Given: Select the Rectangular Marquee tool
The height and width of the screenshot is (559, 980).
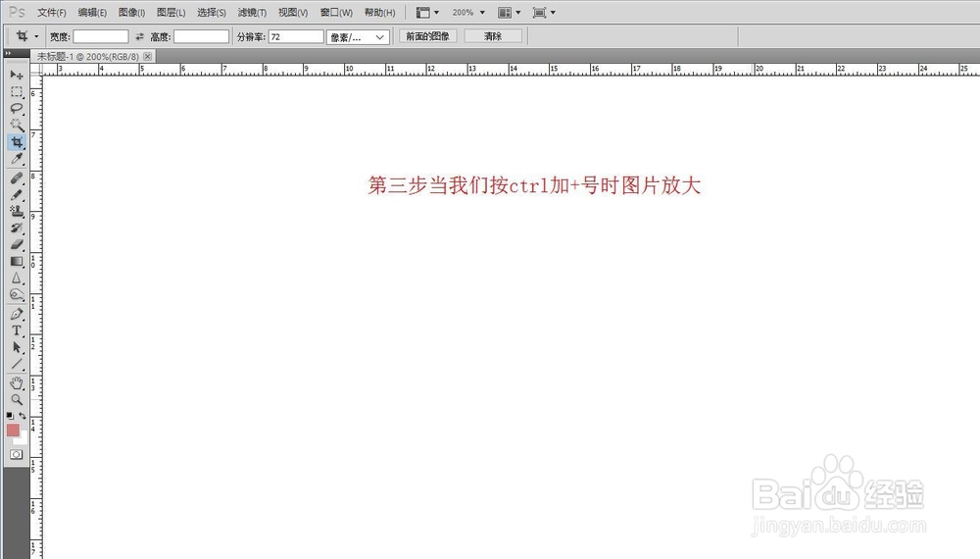Looking at the screenshot, I should pyautogui.click(x=17, y=92).
